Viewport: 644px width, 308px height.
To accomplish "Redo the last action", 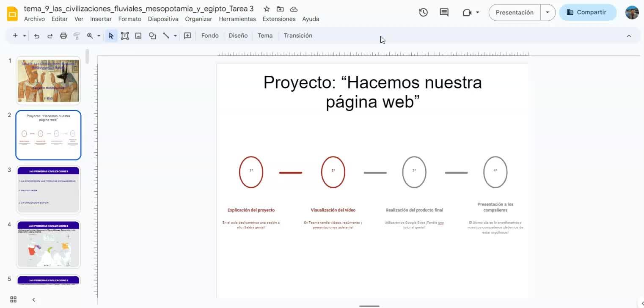I will (50, 36).
